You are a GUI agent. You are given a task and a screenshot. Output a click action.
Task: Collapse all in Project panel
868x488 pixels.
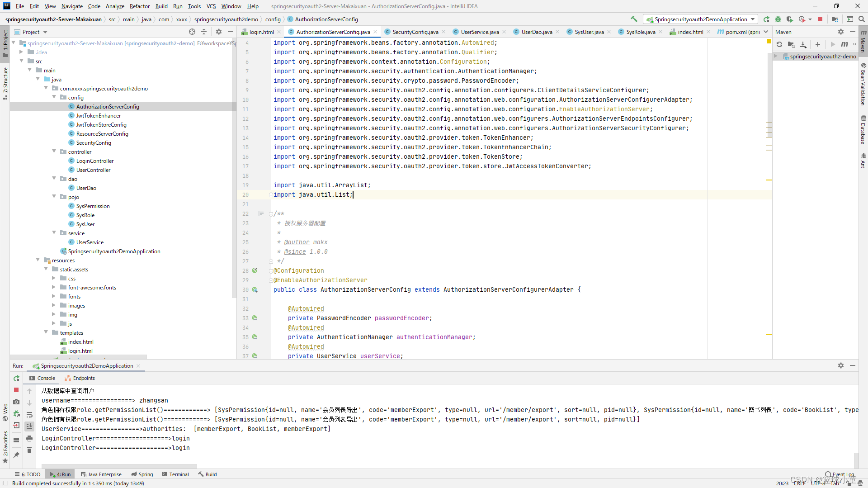[204, 32]
